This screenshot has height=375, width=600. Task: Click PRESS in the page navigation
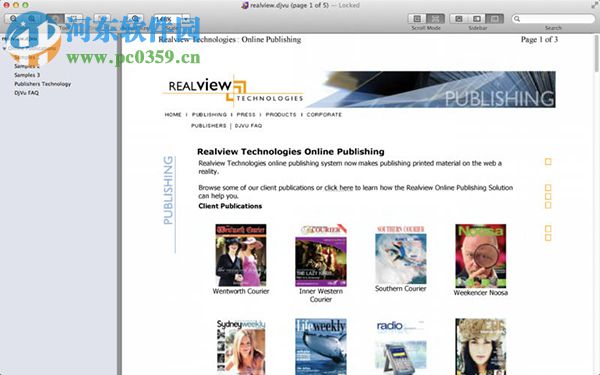[246, 114]
